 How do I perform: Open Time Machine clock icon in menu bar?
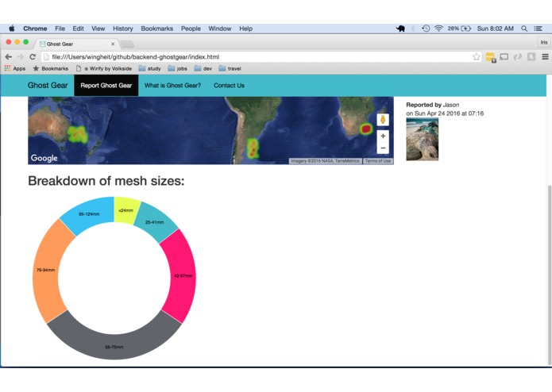(426, 29)
